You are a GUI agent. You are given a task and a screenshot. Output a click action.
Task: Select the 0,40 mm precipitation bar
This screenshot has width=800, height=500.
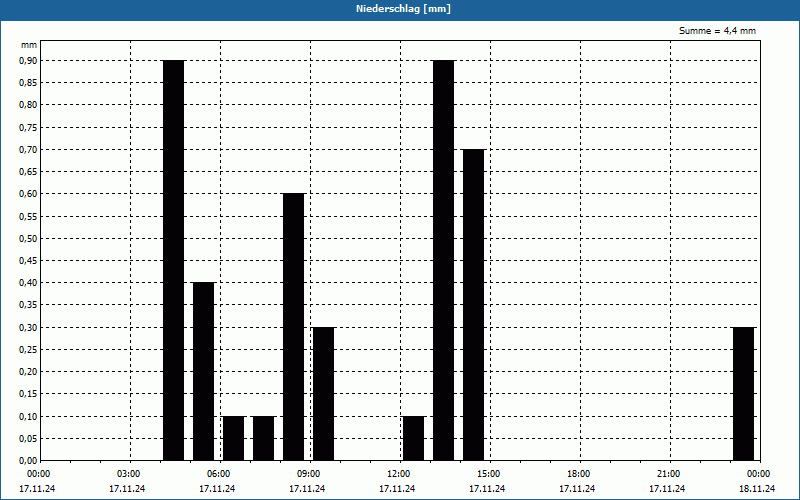[x=204, y=371]
